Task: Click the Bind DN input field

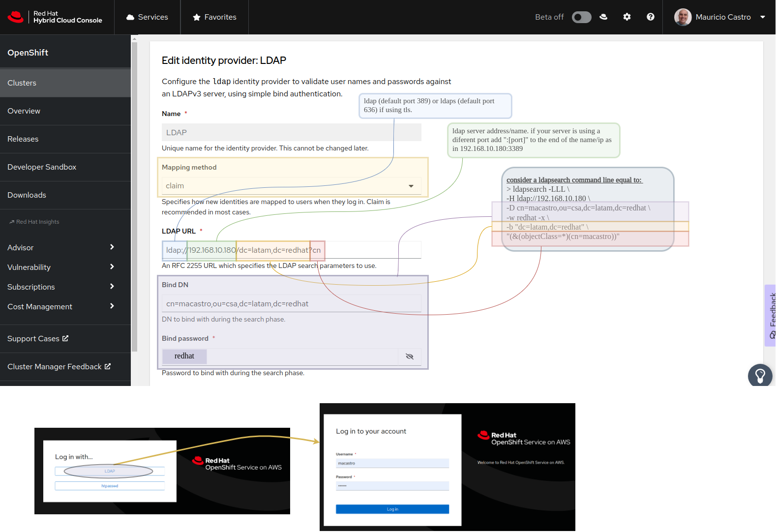Action: (291, 304)
